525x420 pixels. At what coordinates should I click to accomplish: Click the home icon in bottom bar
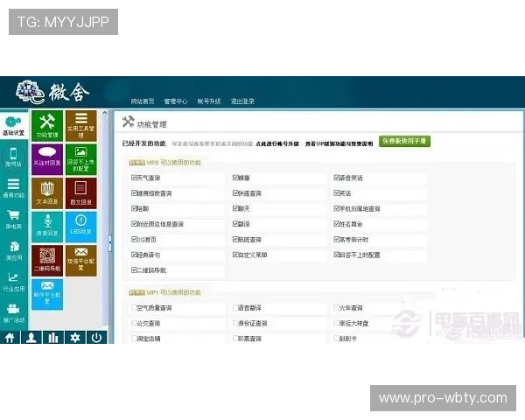point(10,337)
